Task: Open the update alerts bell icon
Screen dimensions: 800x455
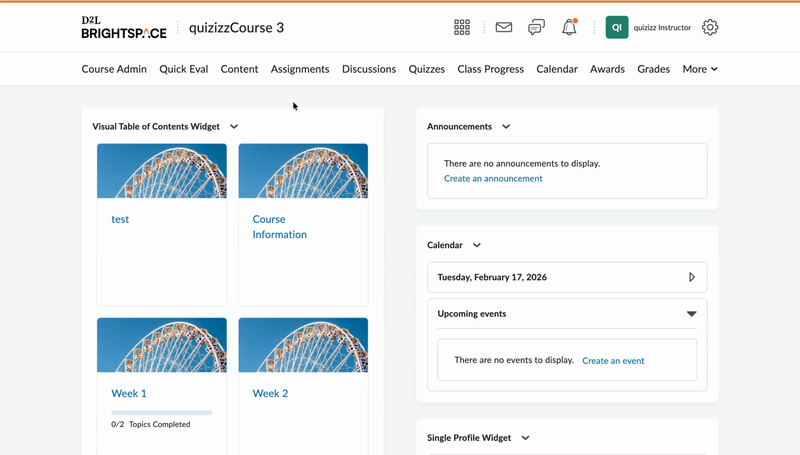Action: [569, 27]
